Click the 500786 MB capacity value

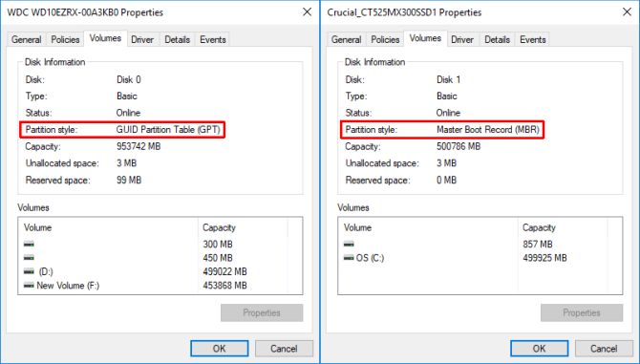[459, 146]
